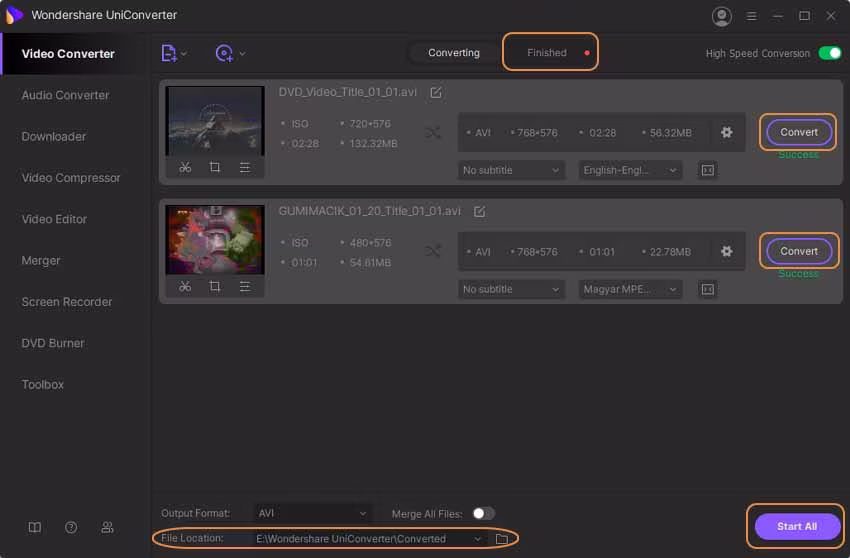Open Audio Converter section
The height and width of the screenshot is (558, 850).
point(66,95)
